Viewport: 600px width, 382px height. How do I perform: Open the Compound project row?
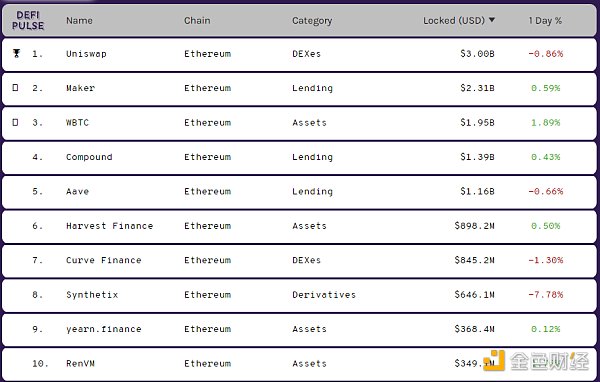pos(300,157)
